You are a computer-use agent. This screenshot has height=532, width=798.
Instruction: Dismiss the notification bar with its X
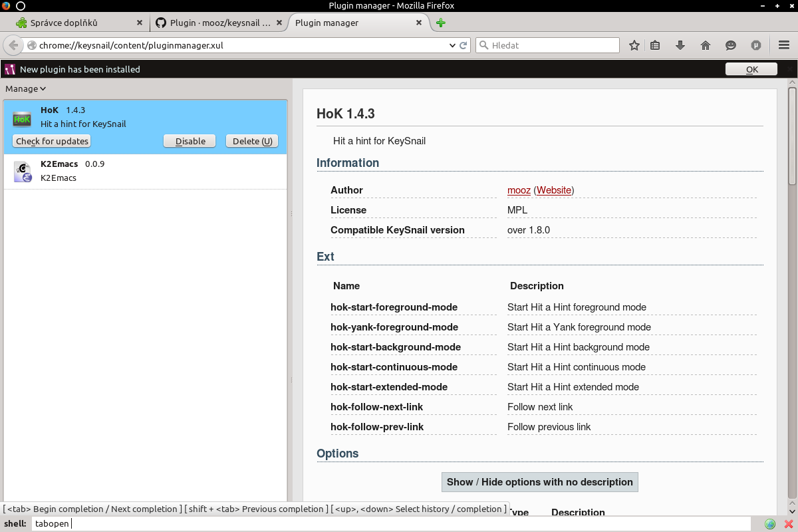click(x=789, y=69)
